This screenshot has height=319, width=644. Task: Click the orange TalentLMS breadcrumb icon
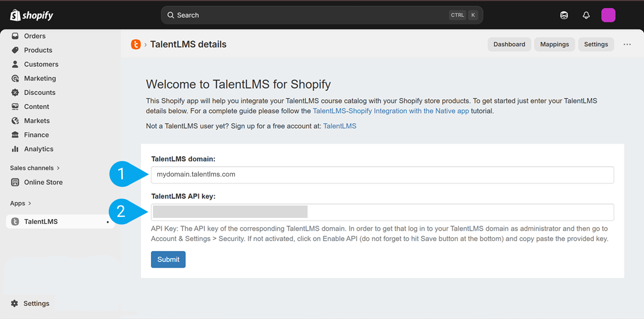point(136,44)
